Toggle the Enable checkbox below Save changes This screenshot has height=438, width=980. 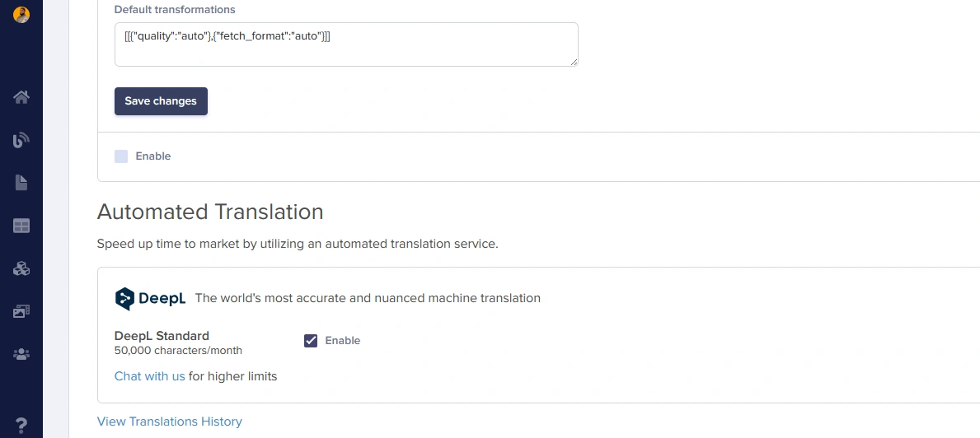click(121, 156)
